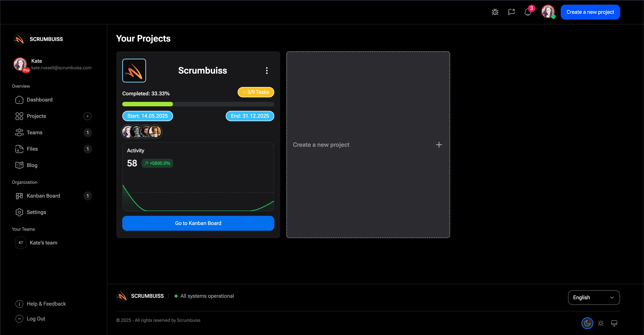The height and width of the screenshot is (335, 644).
Task: Open the Scrumbuiss project three-dot menu
Action: click(267, 70)
